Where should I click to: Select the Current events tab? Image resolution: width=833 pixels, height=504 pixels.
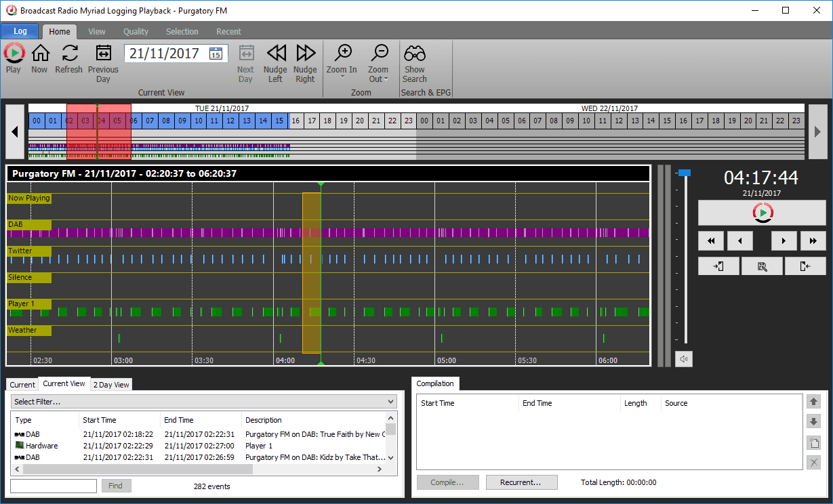tap(22, 385)
